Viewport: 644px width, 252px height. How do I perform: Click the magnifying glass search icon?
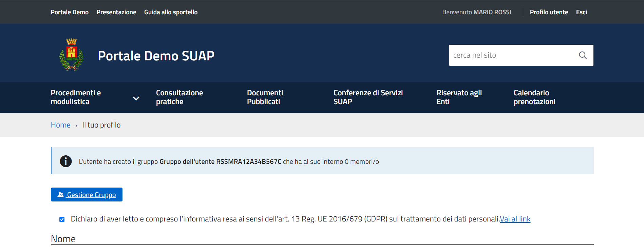[x=583, y=55]
